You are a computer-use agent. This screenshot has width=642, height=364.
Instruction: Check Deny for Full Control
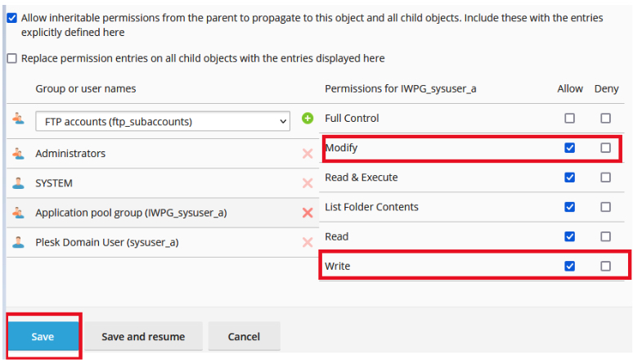click(605, 119)
